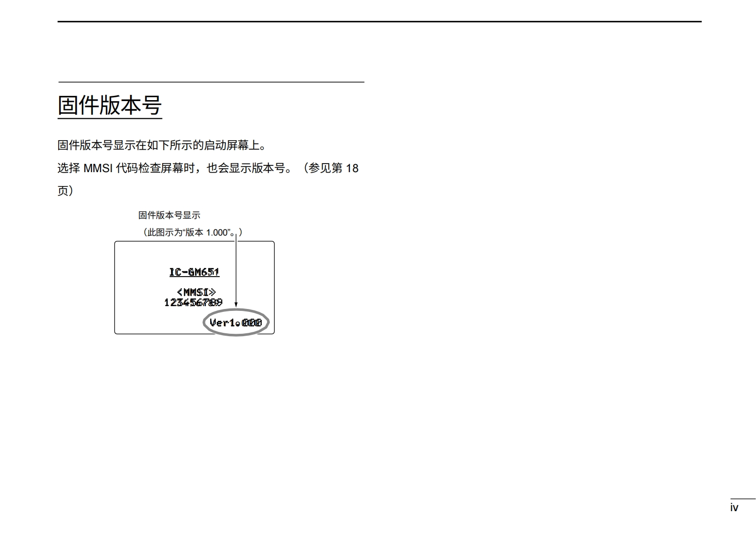
Task: Click the figure caption 固件版本号显示
Action: [169, 215]
